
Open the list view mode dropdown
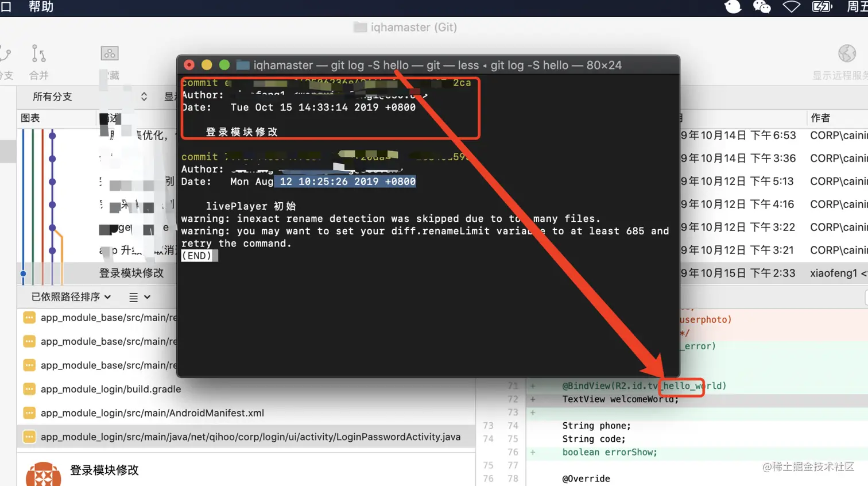139,297
